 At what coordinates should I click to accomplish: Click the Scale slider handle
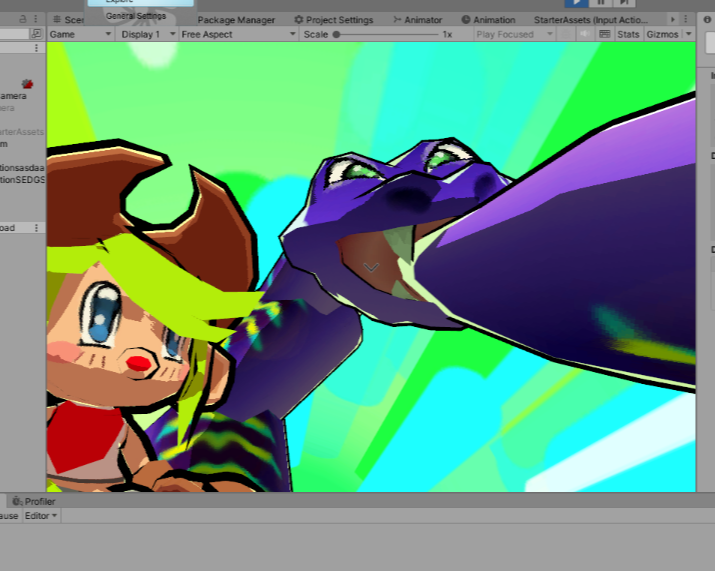(x=337, y=34)
